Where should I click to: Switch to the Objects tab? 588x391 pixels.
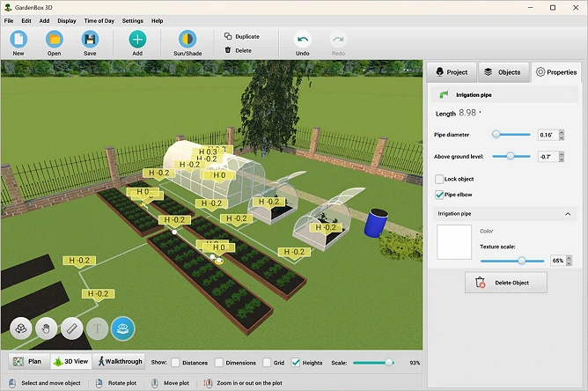pos(503,72)
